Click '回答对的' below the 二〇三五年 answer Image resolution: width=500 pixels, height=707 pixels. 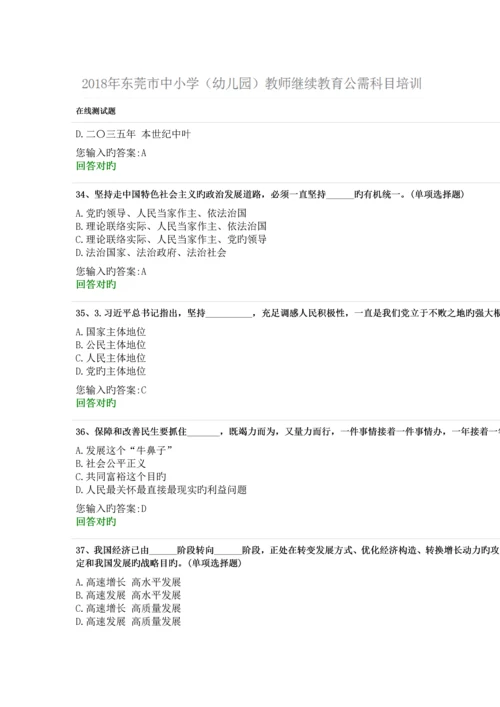click(96, 166)
